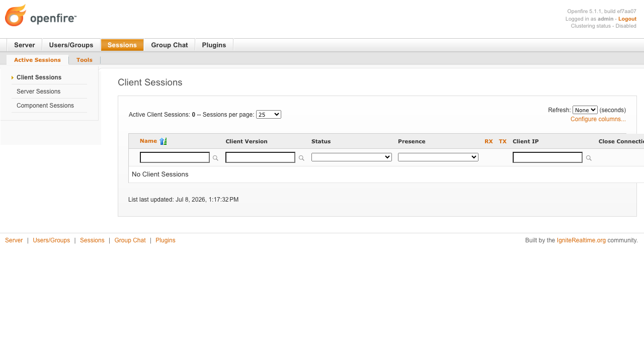644x362 pixels.
Task: Select the Active Sessions sub-tab
Action: point(37,60)
